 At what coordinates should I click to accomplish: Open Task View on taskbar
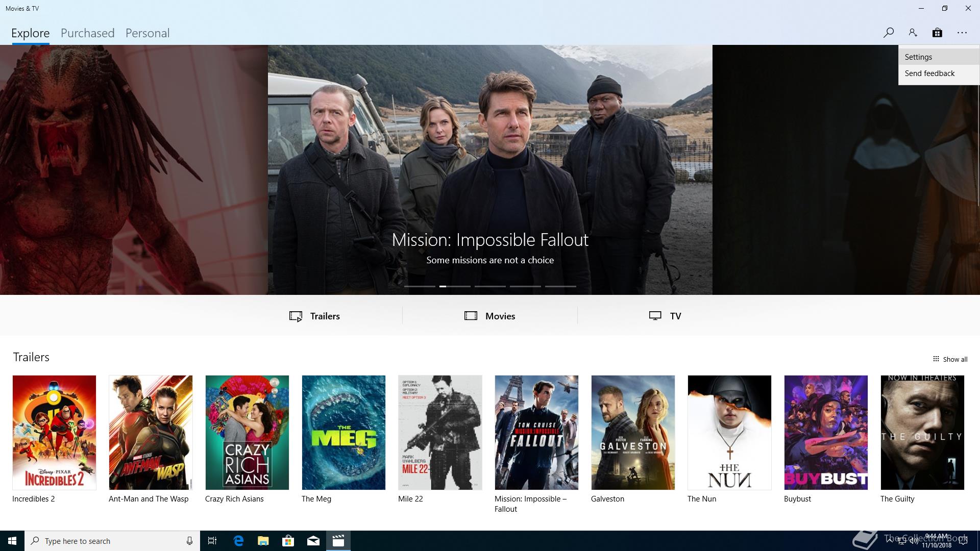[x=212, y=541]
